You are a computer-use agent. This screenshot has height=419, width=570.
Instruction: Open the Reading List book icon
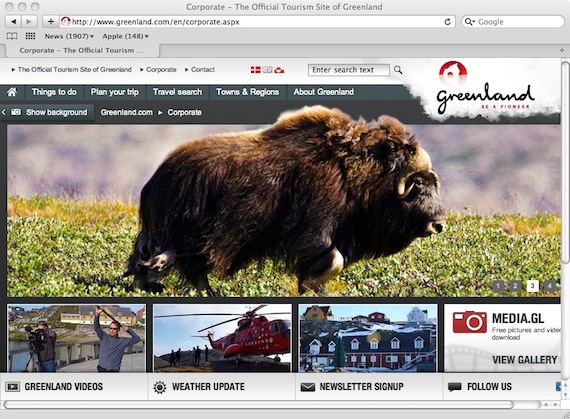coord(12,36)
